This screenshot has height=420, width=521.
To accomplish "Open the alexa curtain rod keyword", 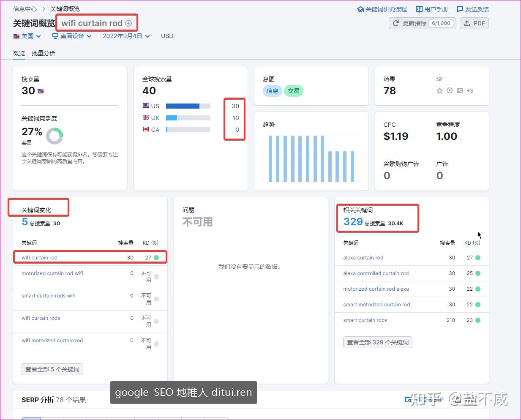I will [x=363, y=258].
